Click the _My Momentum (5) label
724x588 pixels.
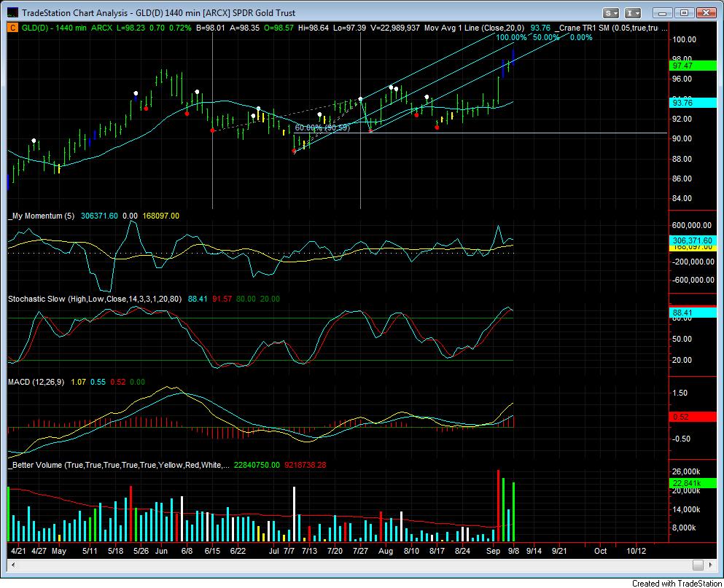pyautogui.click(x=41, y=216)
